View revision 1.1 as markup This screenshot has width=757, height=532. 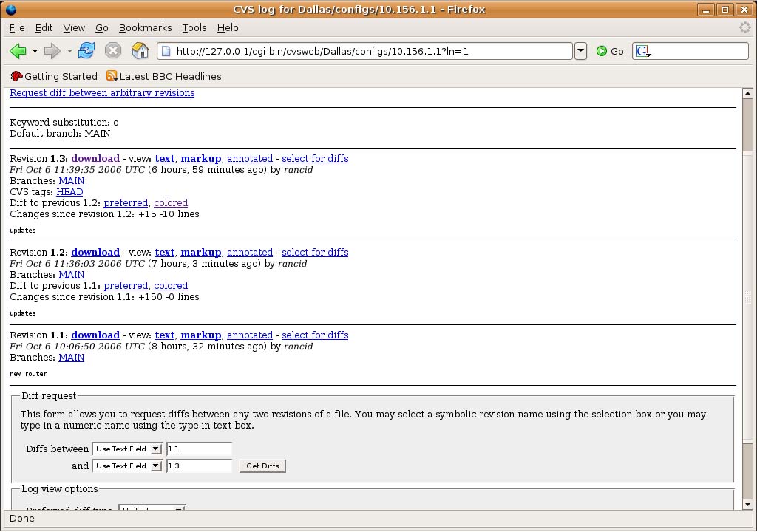click(201, 335)
